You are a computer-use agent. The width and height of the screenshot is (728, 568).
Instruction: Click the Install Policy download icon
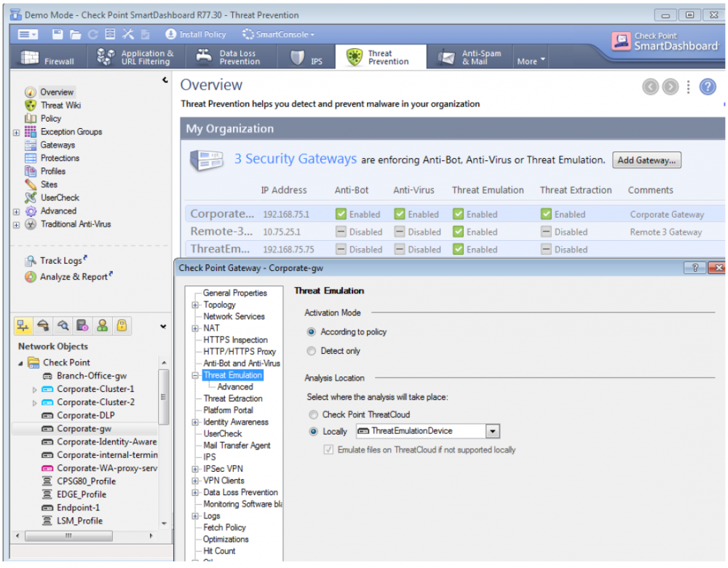171,34
